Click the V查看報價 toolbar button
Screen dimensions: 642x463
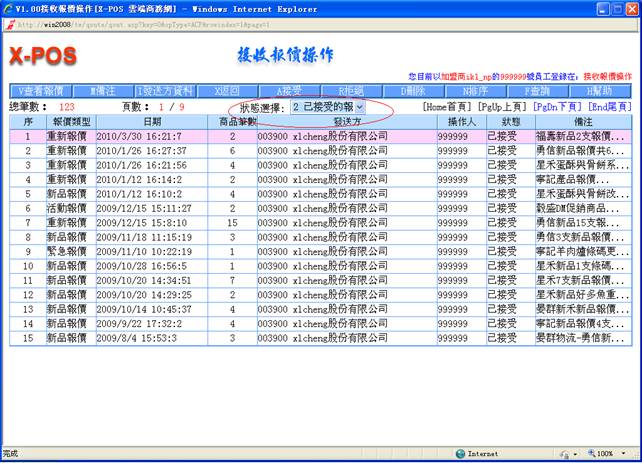click(42, 90)
